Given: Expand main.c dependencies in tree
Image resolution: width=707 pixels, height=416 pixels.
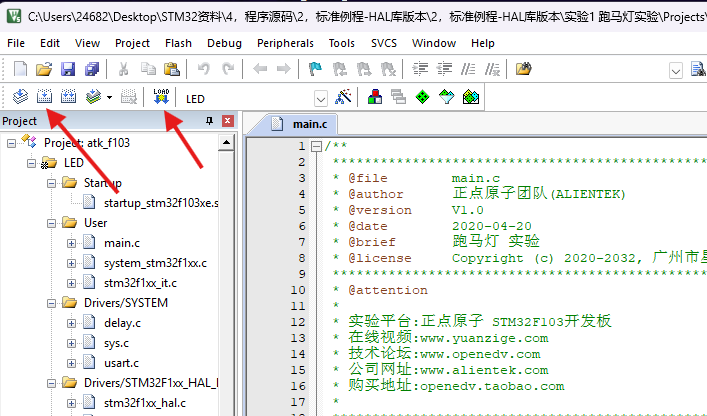Looking at the screenshot, I should pos(71,243).
